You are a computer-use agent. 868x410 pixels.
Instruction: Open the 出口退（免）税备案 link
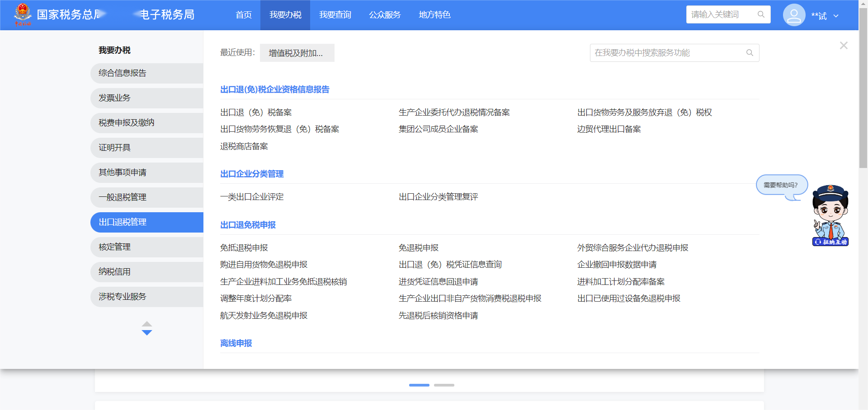[x=256, y=112]
